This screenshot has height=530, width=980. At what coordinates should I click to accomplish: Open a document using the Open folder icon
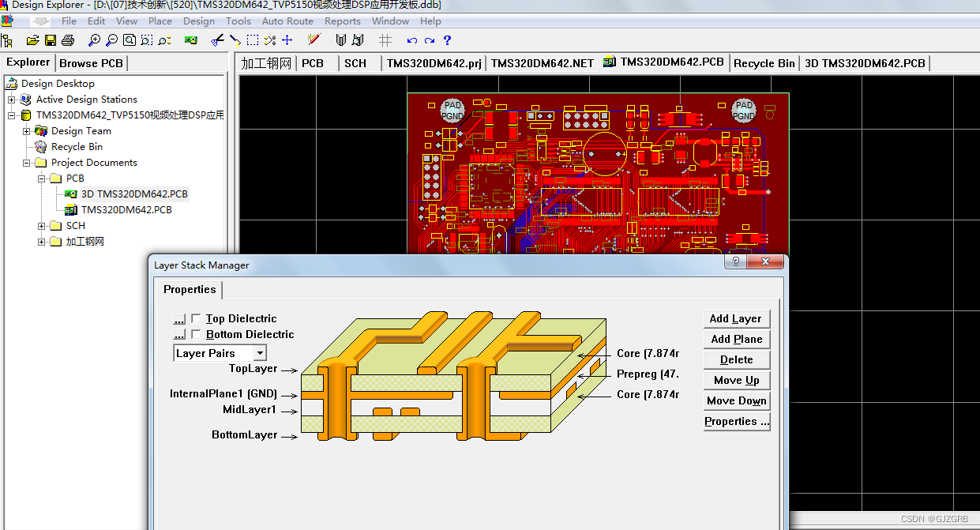pyautogui.click(x=32, y=40)
